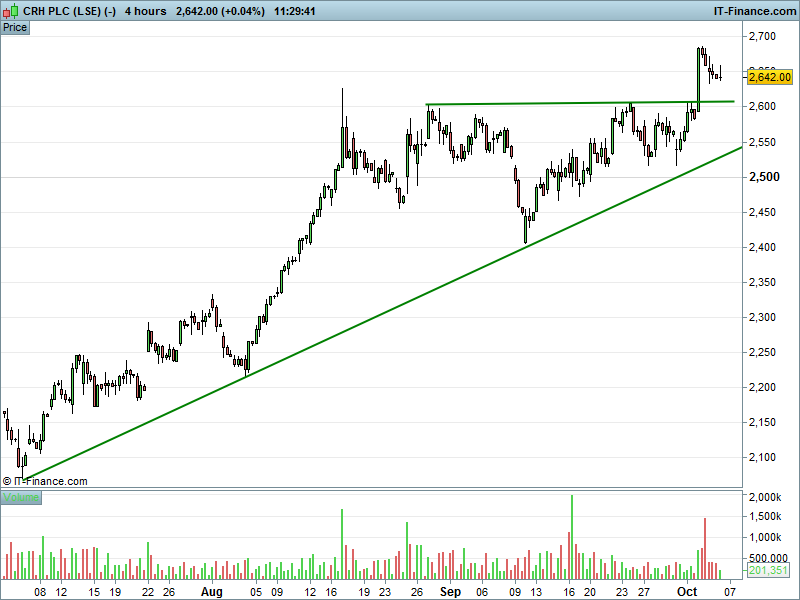The height and width of the screenshot is (600, 800).
Task: Click the 2,250 price axis label
Action: tap(762, 353)
